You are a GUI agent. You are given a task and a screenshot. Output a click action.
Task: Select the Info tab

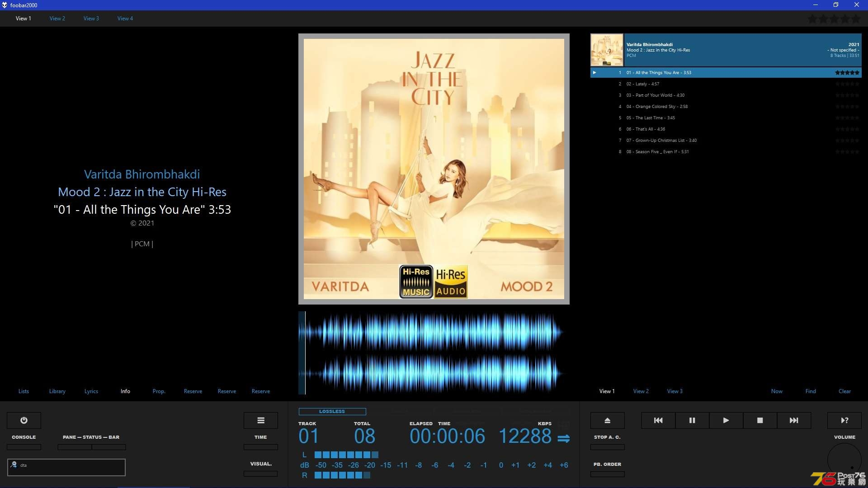[x=125, y=391]
